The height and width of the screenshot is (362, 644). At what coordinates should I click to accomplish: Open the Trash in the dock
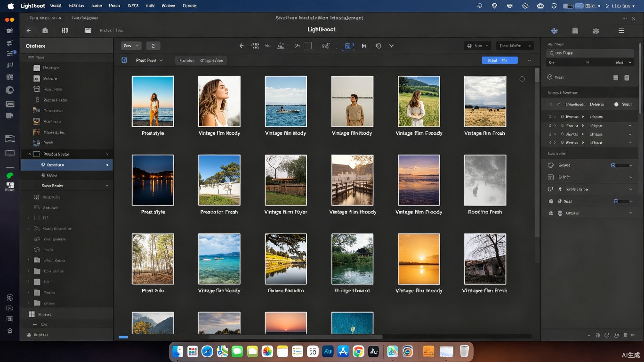coord(464,351)
